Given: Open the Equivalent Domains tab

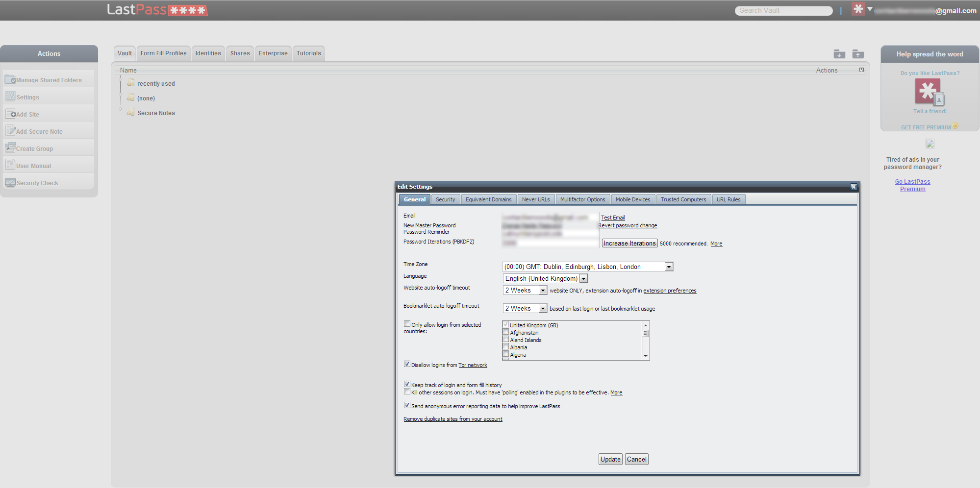Looking at the screenshot, I should pos(488,199).
